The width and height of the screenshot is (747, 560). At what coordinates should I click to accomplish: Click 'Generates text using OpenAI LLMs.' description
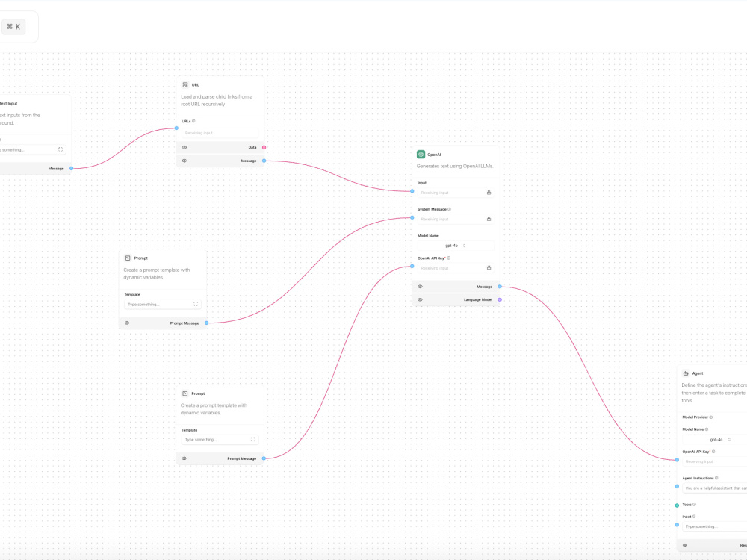[x=455, y=167]
